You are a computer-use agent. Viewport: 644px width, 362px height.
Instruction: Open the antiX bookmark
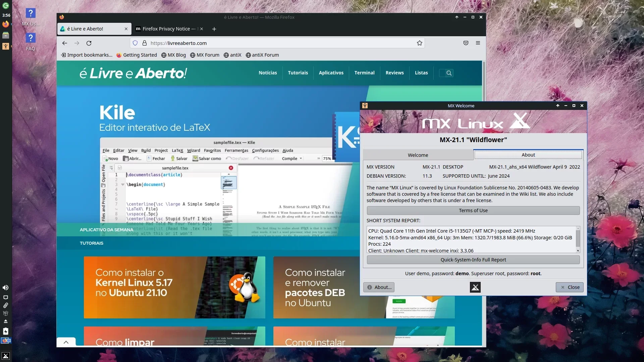(x=232, y=55)
